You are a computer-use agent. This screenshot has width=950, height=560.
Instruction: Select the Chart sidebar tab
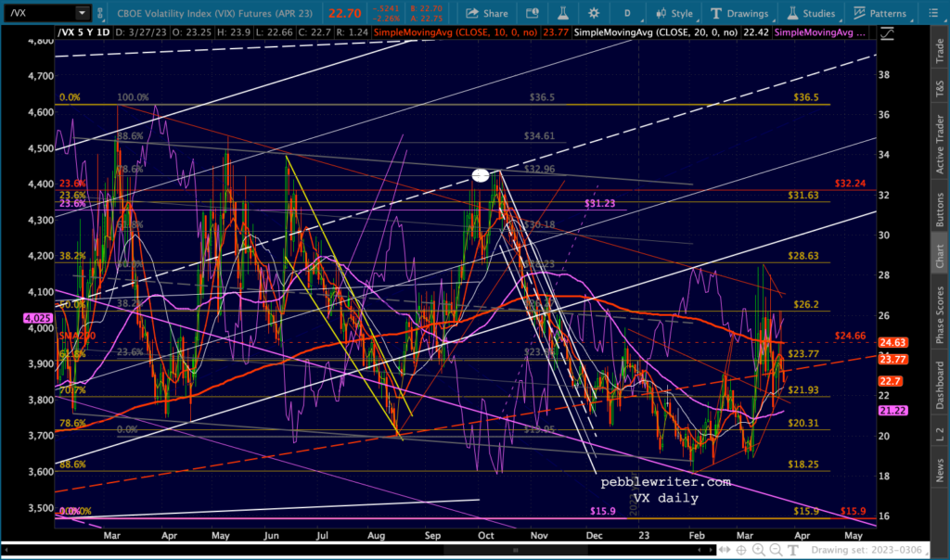coord(940,256)
